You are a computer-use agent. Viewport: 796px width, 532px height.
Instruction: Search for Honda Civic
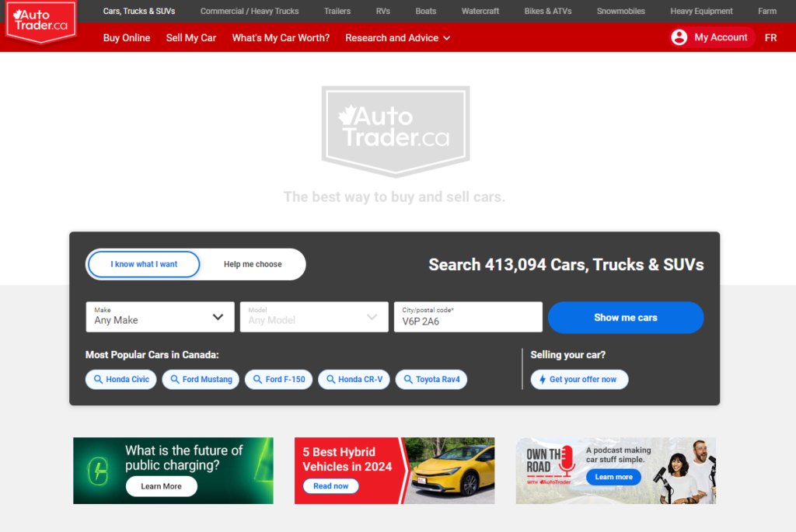[120, 379]
